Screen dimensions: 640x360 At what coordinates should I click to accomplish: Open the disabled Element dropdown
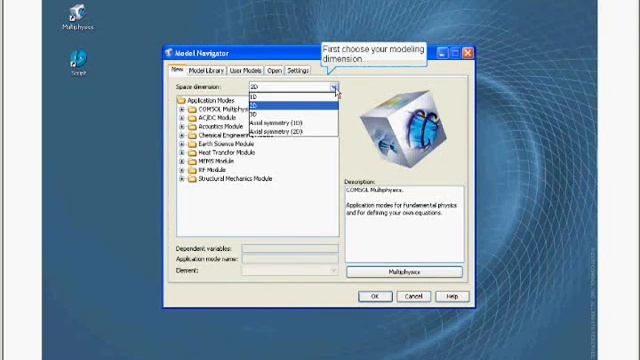pos(333,270)
